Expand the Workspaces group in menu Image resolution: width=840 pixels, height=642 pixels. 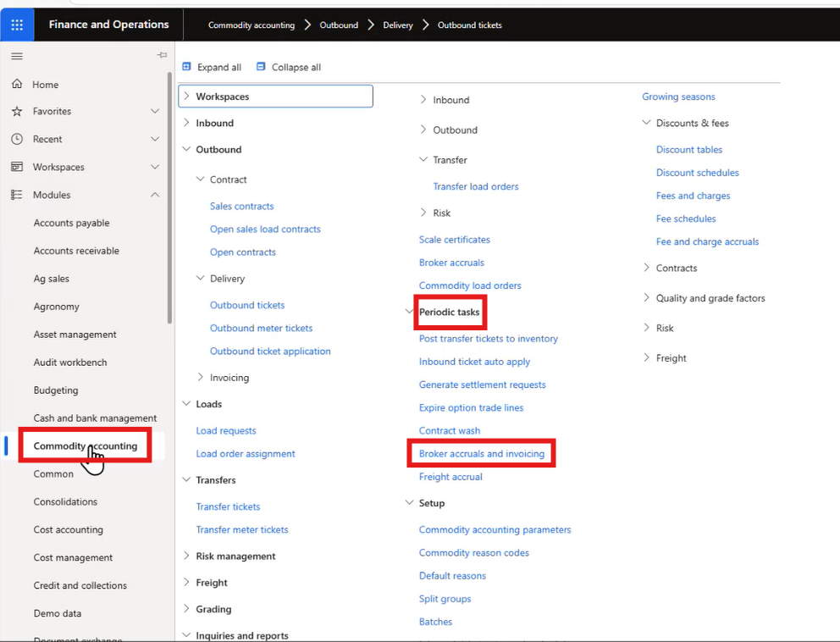(x=186, y=96)
